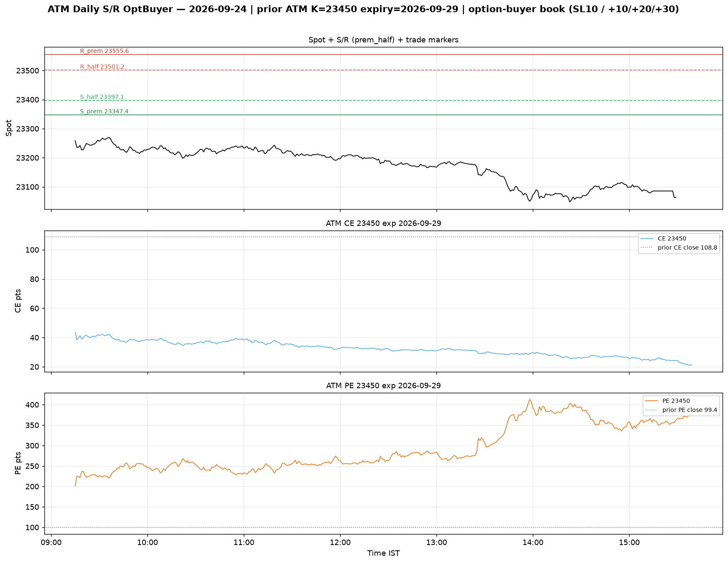Click the Time IST axis label
Image resolution: width=728 pixels, height=563 pixels.
coord(383,553)
